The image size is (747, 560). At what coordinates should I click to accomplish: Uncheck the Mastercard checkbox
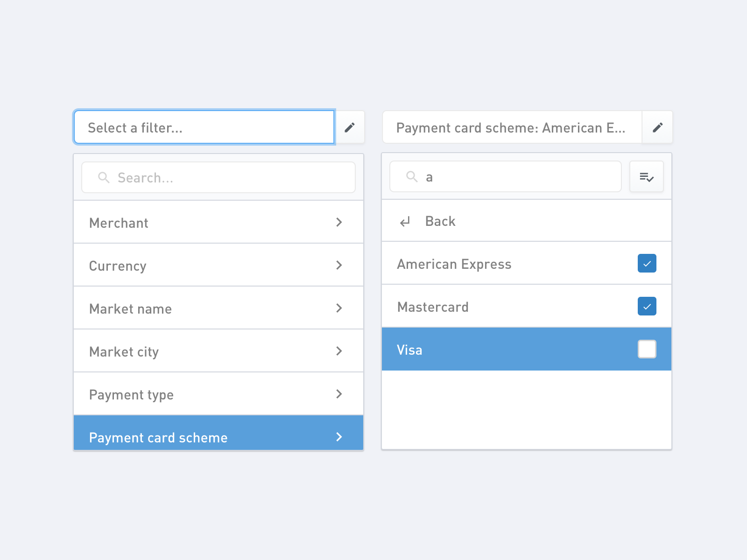click(647, 307)
